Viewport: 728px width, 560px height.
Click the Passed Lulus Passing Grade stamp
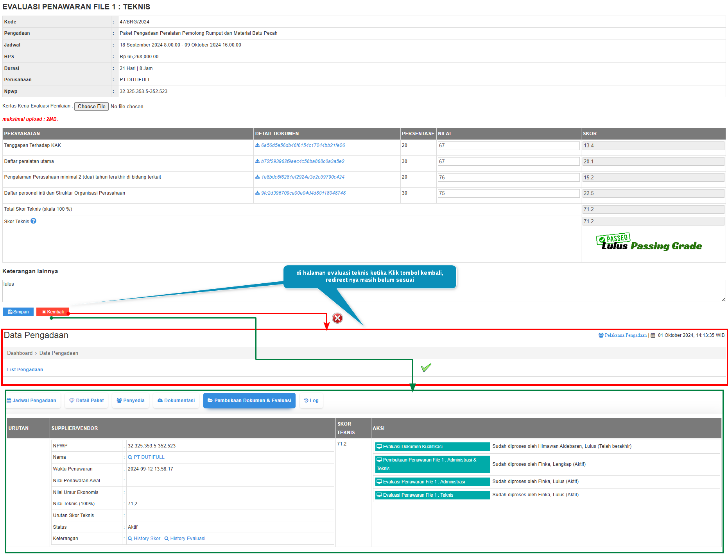[649, 243]
